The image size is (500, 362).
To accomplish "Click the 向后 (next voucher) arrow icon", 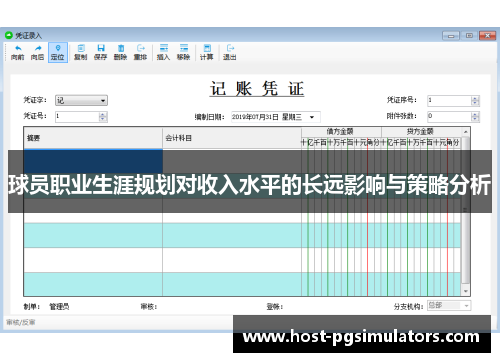I will 38,48.
